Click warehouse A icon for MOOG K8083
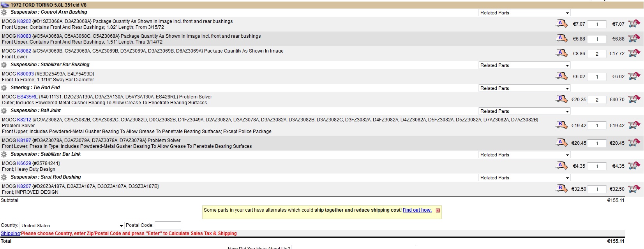644x249 pixels. tap(561, 38)
